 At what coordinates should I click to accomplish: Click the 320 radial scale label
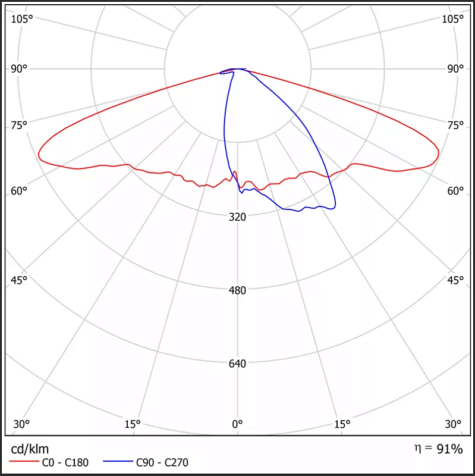click(237, 217)
